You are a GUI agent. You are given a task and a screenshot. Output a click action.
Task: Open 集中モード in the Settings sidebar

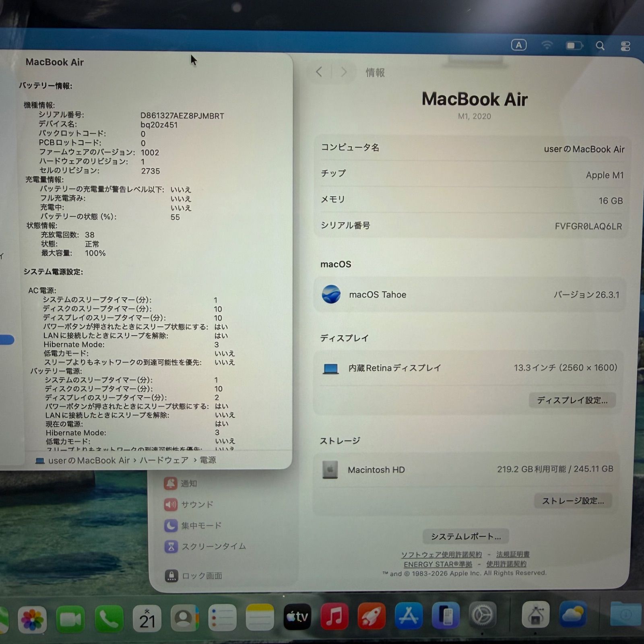coord(193,525)
